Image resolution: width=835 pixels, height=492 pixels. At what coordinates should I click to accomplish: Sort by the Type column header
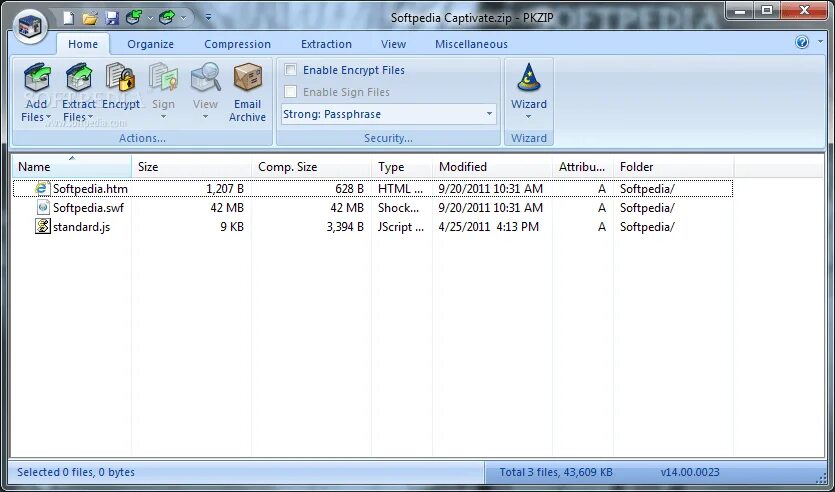402,167
